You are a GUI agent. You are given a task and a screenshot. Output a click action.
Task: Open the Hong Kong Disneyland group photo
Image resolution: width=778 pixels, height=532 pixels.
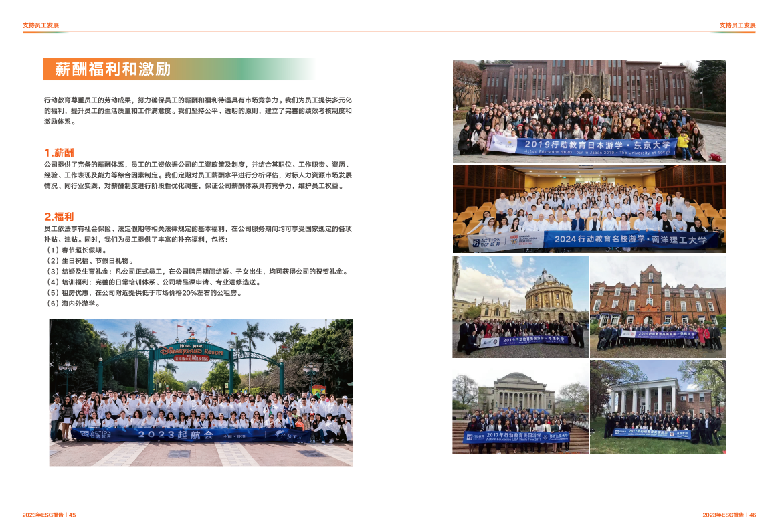[x=201, y=392]
